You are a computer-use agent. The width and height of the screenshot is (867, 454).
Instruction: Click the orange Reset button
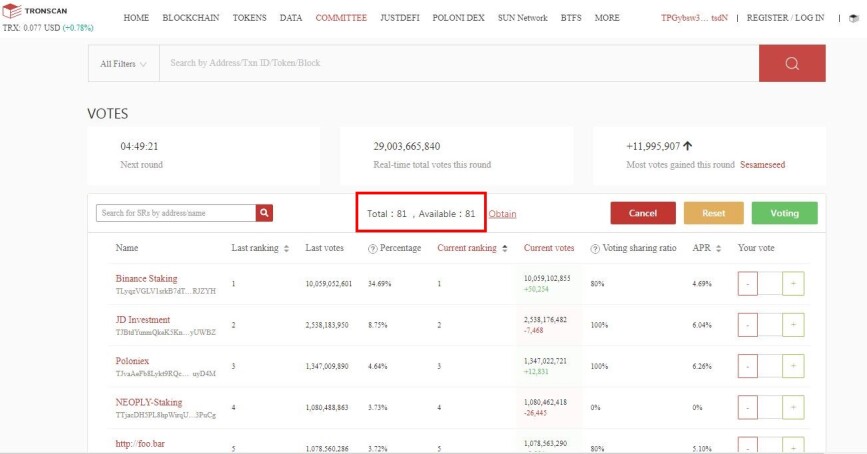(713, 213)
